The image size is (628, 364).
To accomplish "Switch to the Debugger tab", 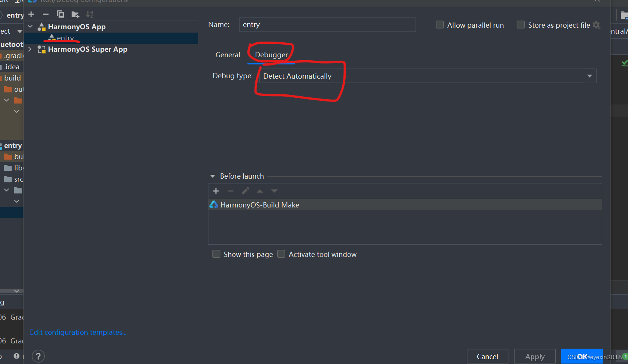I will (x=271, y=55).
